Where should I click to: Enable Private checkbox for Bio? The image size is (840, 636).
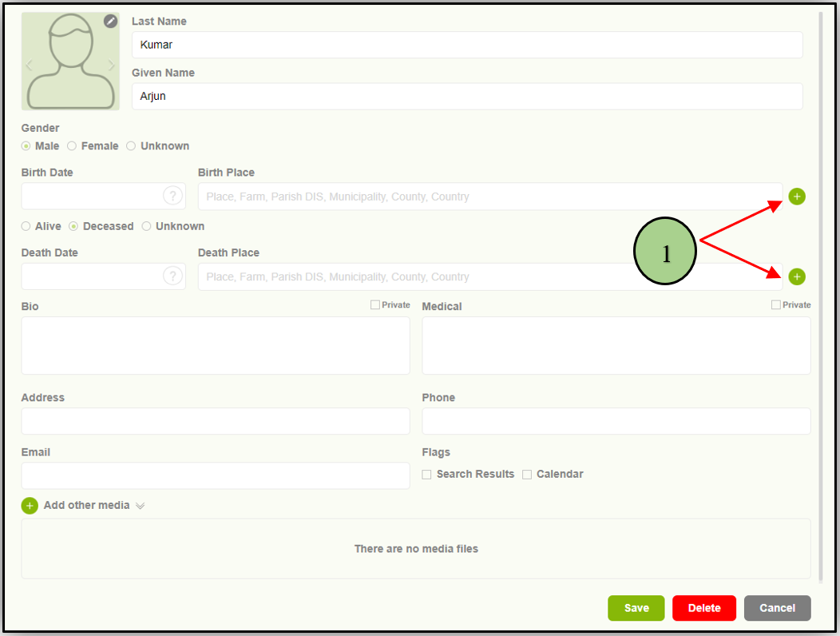point(375,305)
